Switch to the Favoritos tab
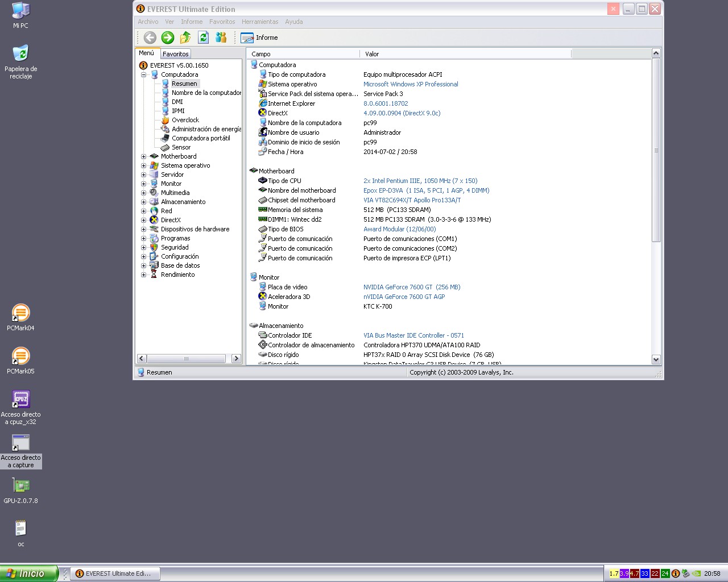 point(176,54)
